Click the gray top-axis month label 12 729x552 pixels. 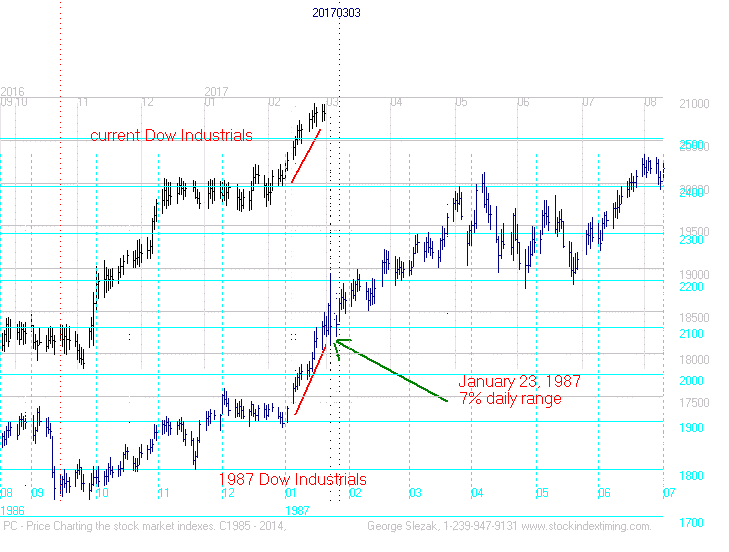[147, 102]
